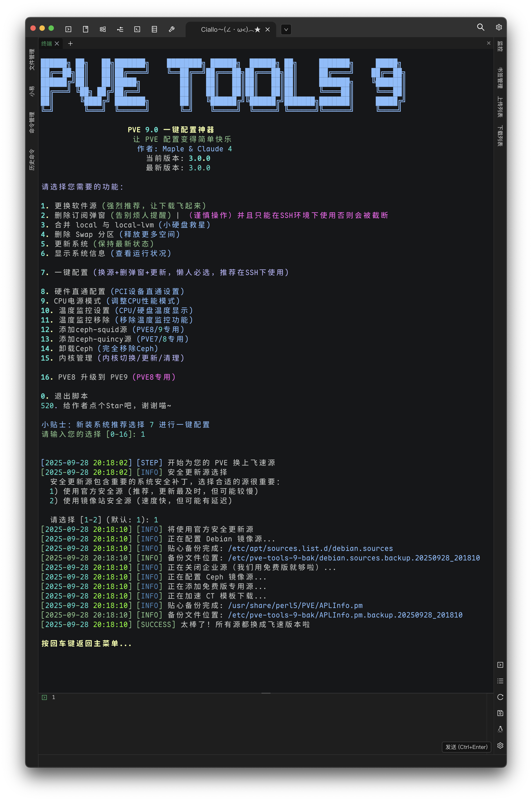Click the PVE TOOLS 9 ASCII banner

pos(223,84)
